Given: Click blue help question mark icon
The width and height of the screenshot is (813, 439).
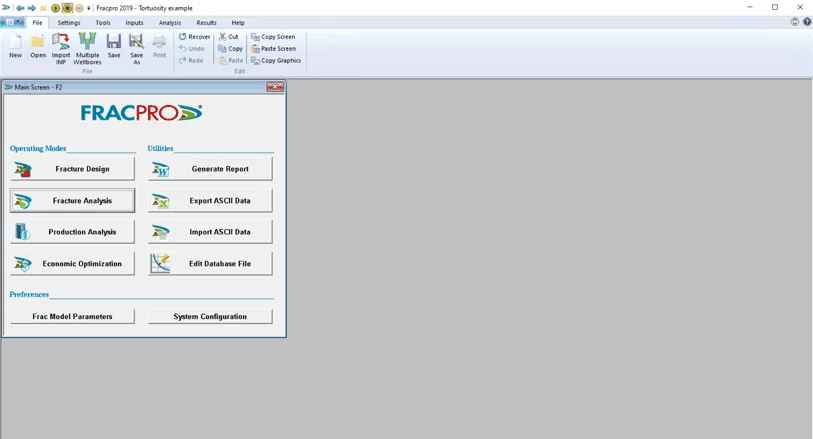Looking at the screenshot, I should pos(807,22).
